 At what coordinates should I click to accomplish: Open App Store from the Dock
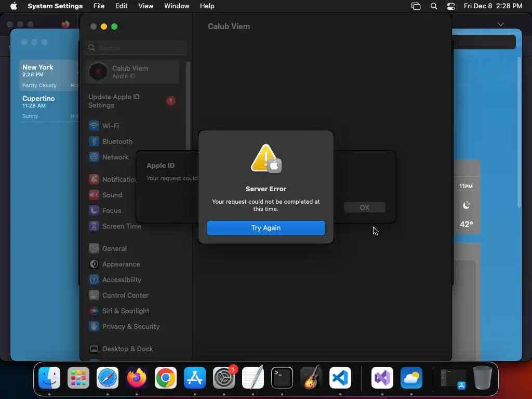[195, 378]
